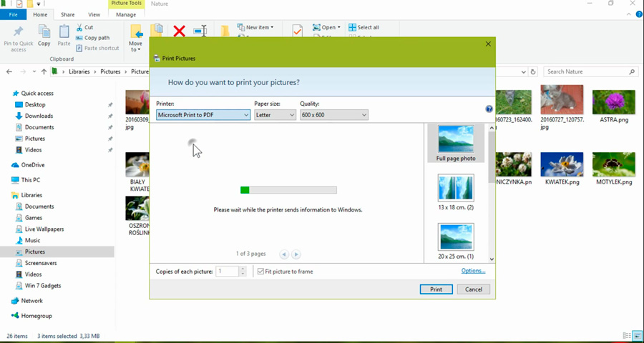Screen dimensions: 644x343
Task: Click the Paste ribbon icon
Action: click(x=64, y=31)
